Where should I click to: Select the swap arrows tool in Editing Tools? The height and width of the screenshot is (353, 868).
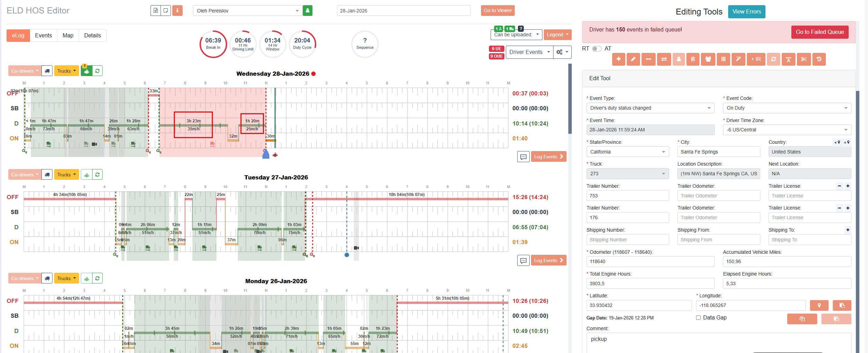664,59
